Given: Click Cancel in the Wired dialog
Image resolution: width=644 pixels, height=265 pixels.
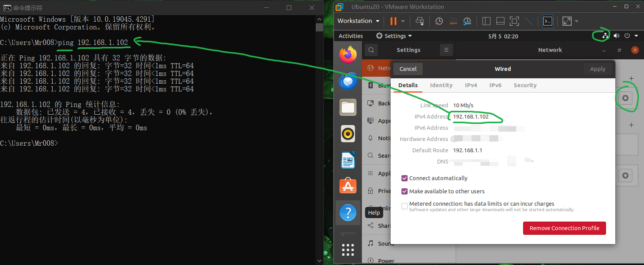Looking at the screenshot, I should click(x=408, y=69).
